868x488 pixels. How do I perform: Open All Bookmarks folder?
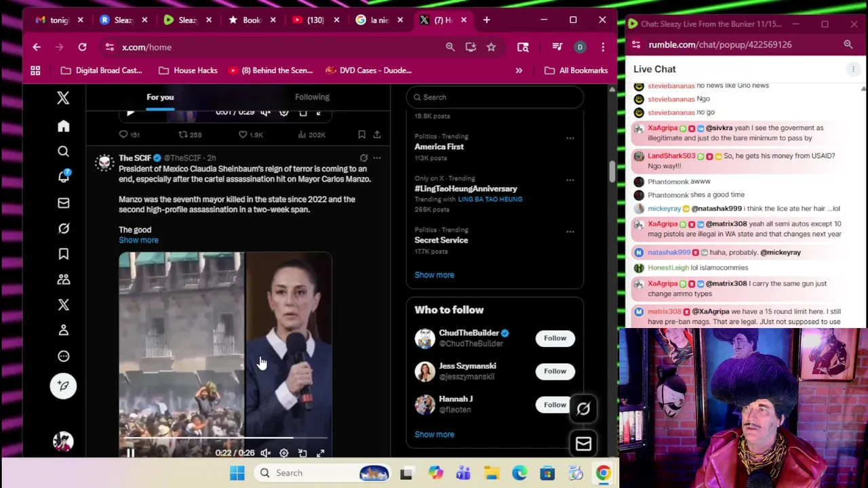pos(576,70)
